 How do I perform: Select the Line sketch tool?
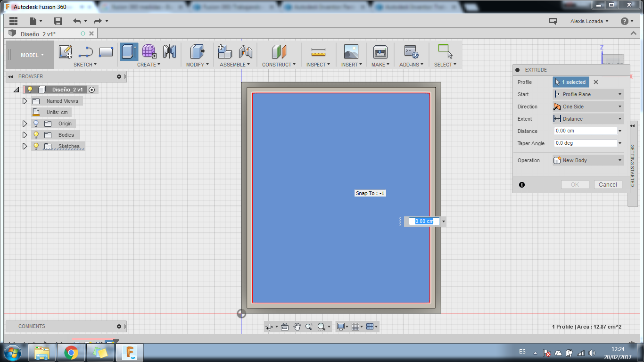click(86, 52)
